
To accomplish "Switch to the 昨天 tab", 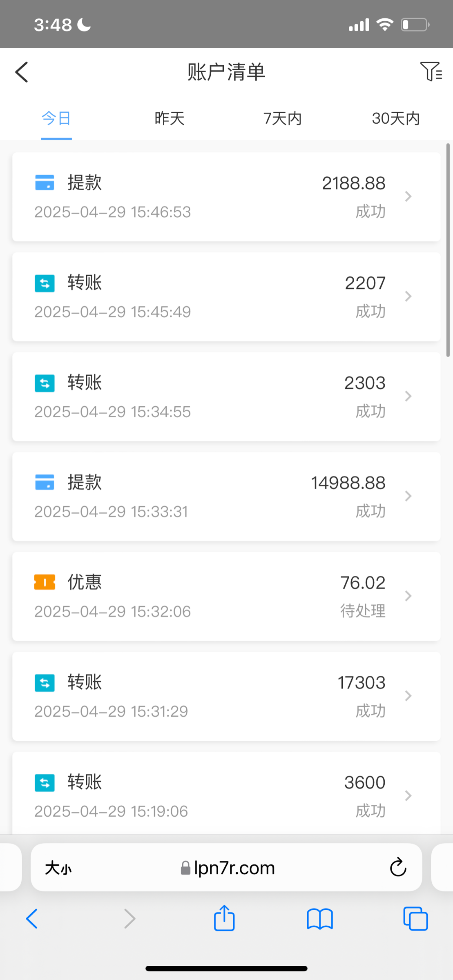I will click(170, 118).
